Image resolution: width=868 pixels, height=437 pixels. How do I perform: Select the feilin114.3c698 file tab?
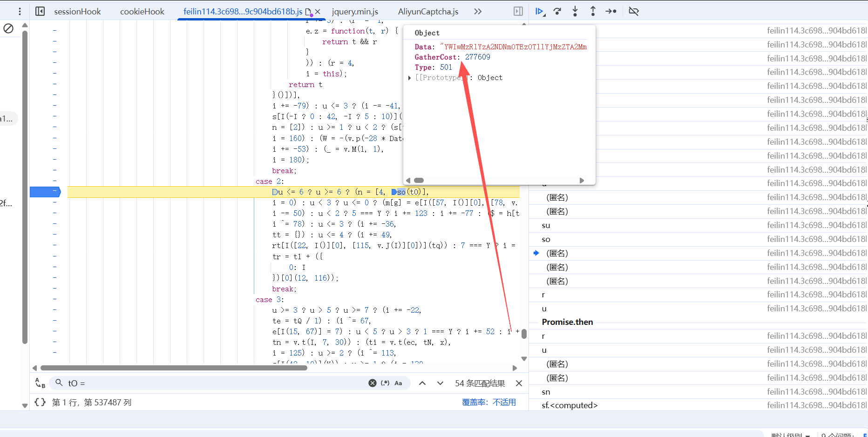[x=243, y=12]
